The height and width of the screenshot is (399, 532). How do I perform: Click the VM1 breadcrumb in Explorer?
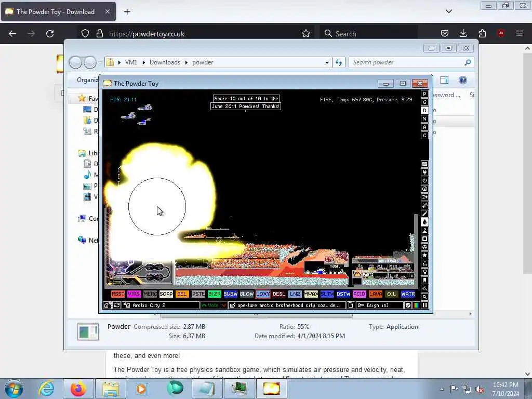[131, 62]
